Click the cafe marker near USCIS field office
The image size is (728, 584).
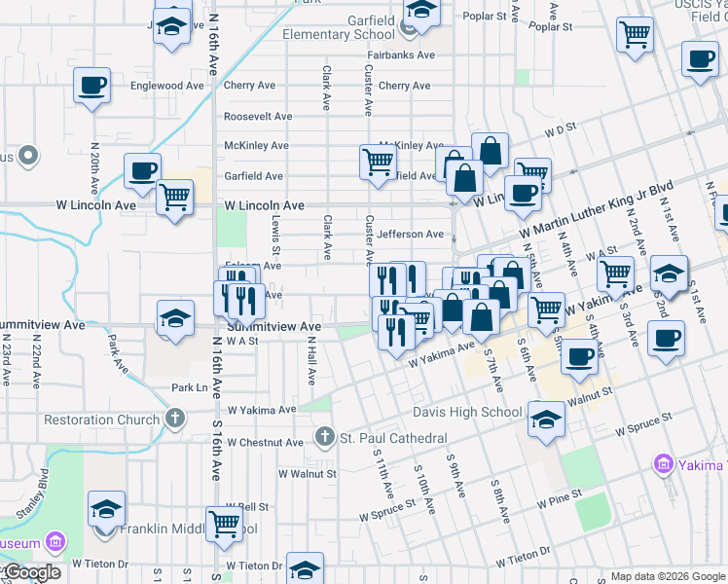(700, 61)
